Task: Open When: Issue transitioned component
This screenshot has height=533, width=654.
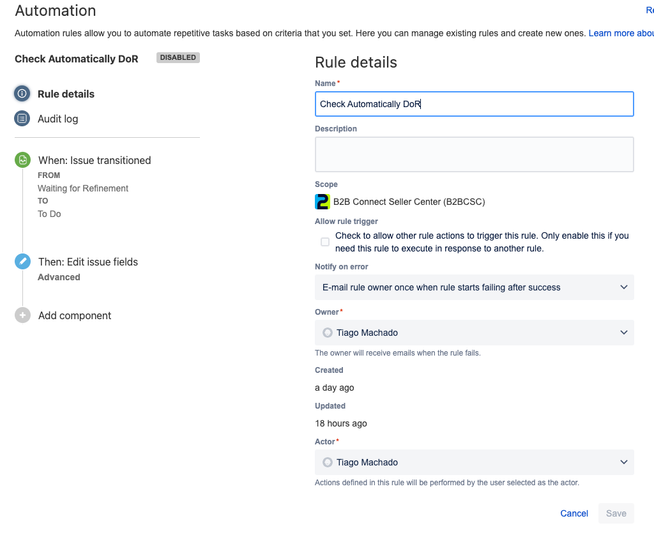Action: (95, 160)
